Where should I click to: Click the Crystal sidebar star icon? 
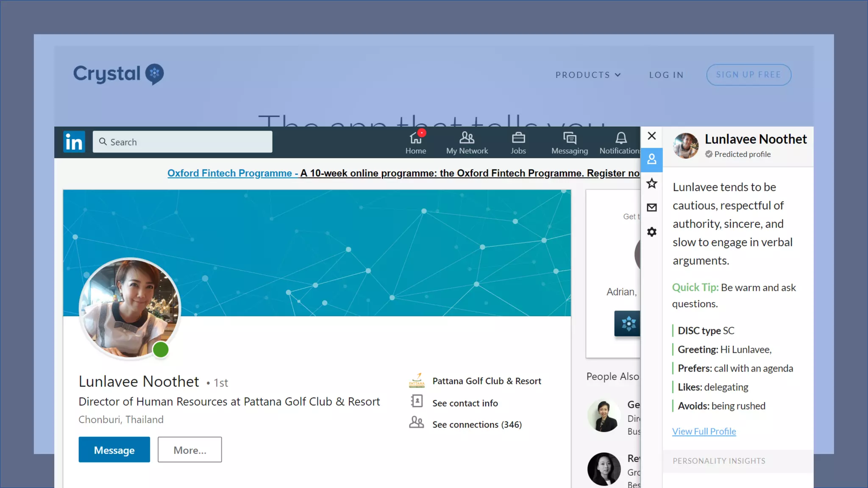[x=651, y=183]
